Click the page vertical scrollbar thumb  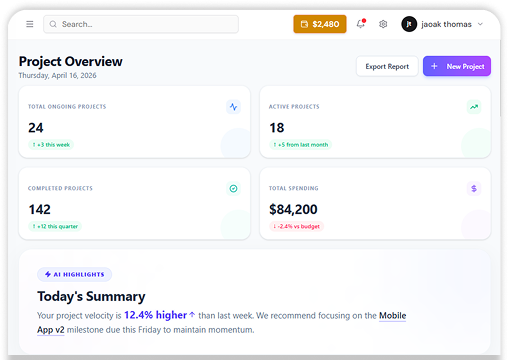point(500,78)
